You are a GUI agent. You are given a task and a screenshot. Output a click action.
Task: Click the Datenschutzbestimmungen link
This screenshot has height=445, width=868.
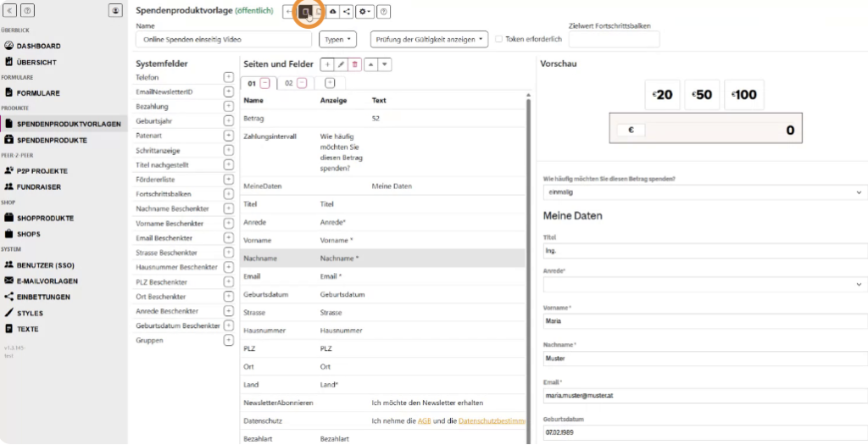tap(492, 420)
